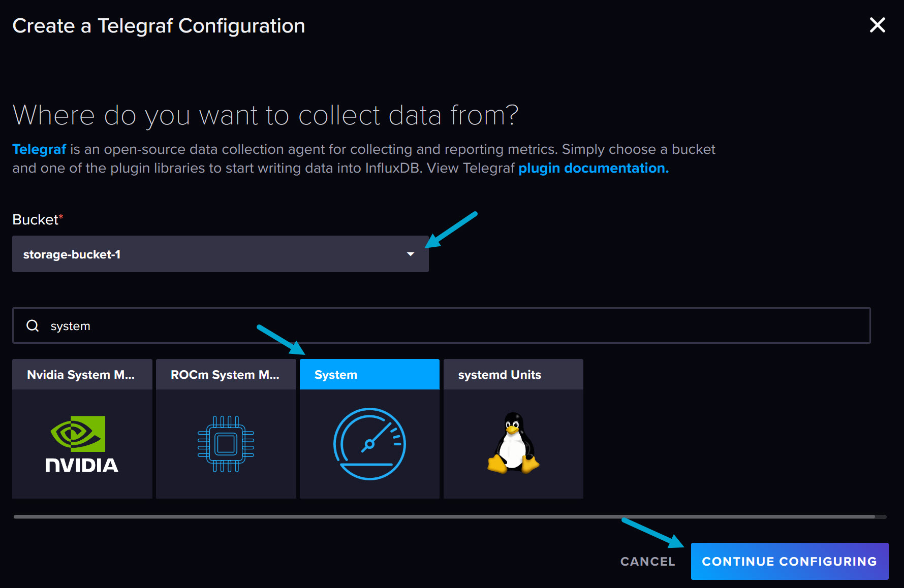The image size is (904, 588).
Task: Open the Telegraf link
Action: click(39, 149)
